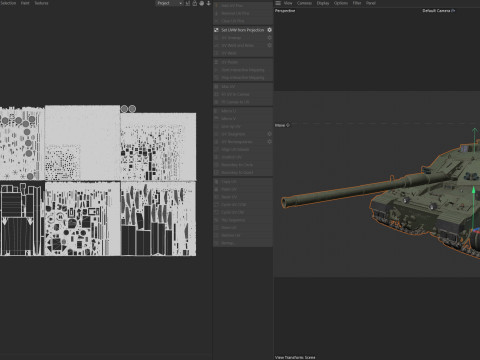
Task: Open UV Weld and Relax options gear
Action: click(269, 45)
